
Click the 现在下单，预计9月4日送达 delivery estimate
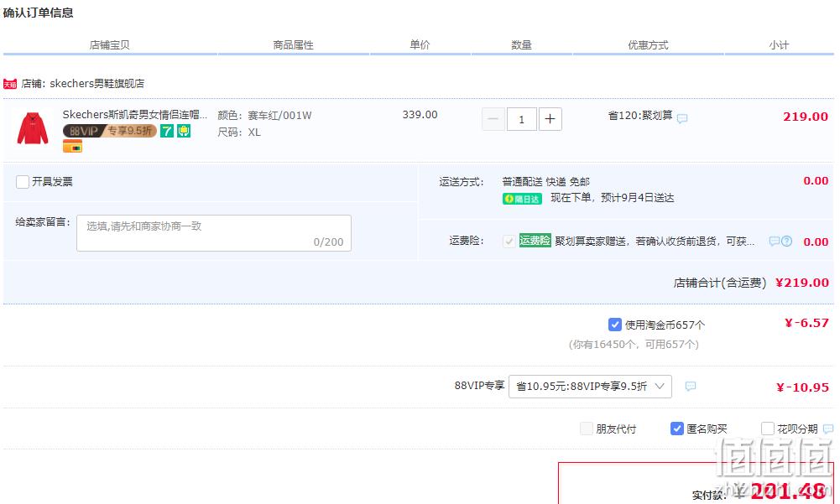pos(613,198)
